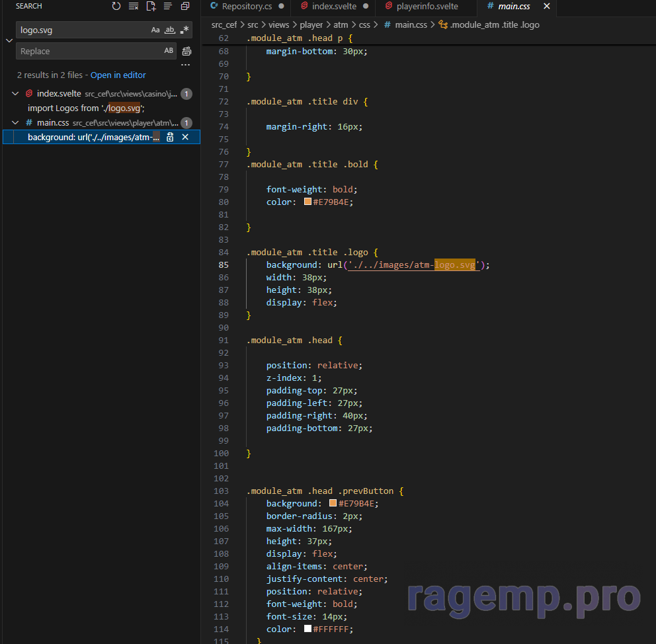Replace the selected main.css match
Screen dimensions: 656x644
(x=170, y=137)
